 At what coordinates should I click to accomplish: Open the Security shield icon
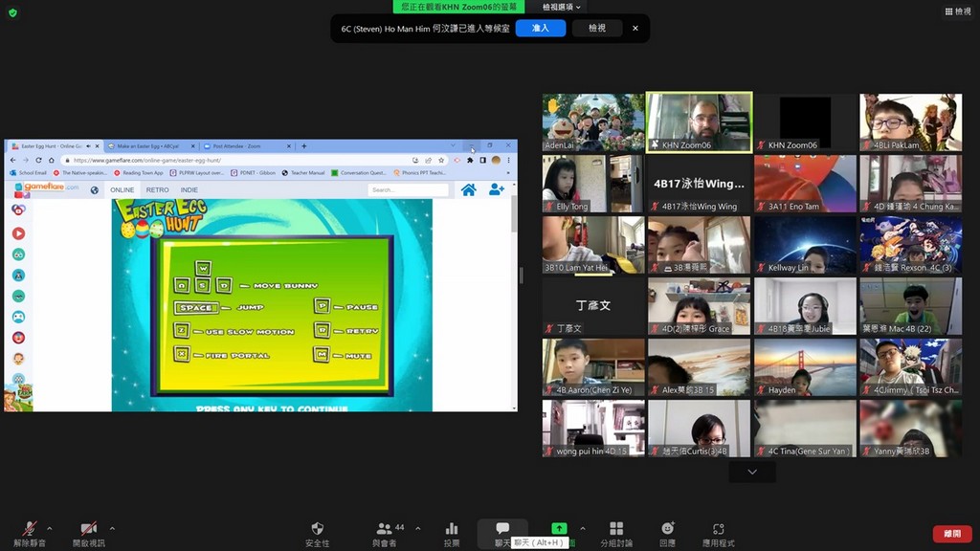click(318, 528)
